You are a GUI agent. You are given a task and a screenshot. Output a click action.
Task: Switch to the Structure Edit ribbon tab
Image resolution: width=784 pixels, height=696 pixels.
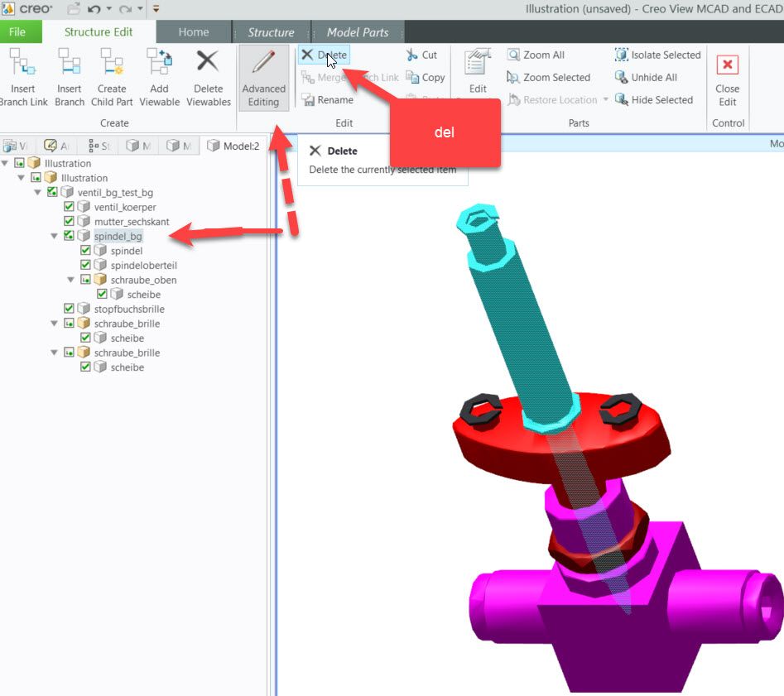click(99, 32)
